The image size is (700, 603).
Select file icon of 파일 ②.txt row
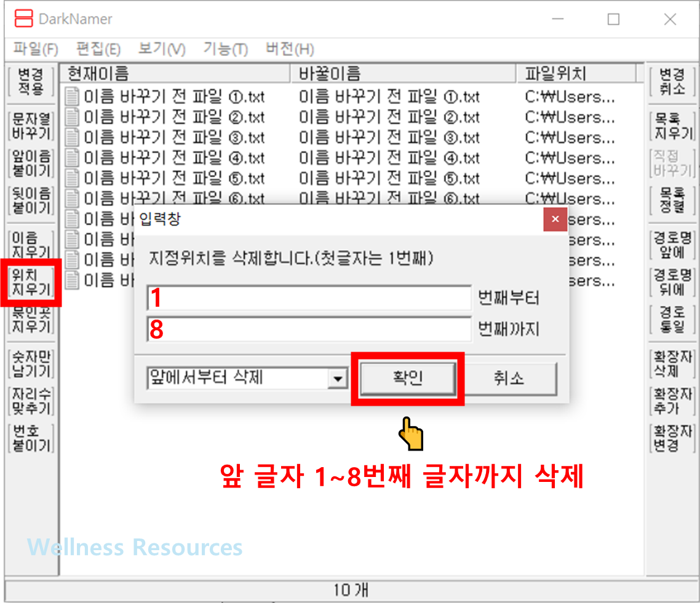72,117
